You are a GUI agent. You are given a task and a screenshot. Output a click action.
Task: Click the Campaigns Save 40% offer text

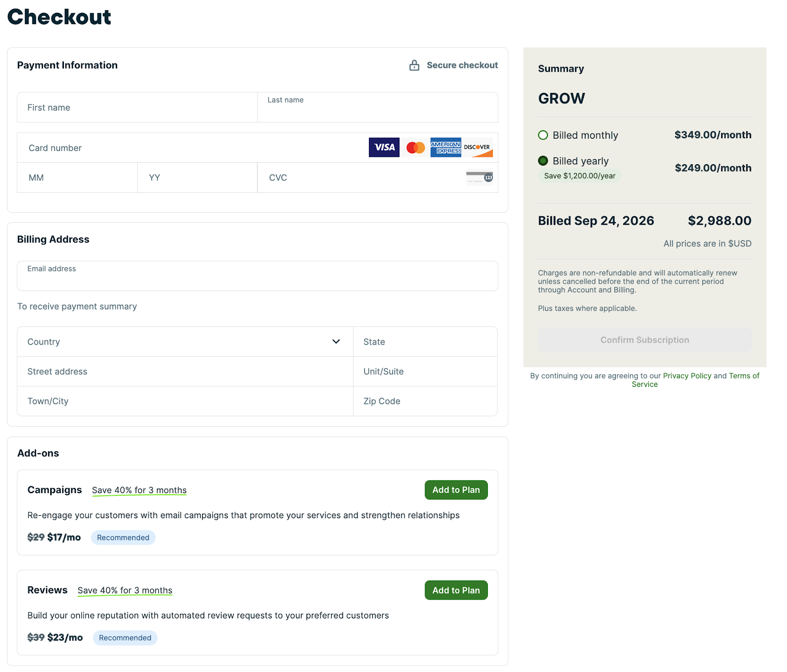coord(139,490)
